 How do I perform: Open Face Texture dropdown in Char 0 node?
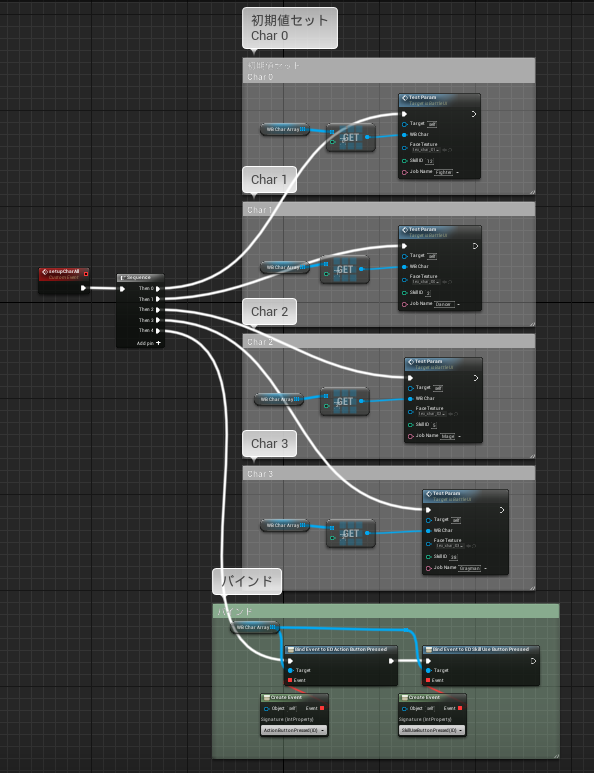click(x=425, y=150)
